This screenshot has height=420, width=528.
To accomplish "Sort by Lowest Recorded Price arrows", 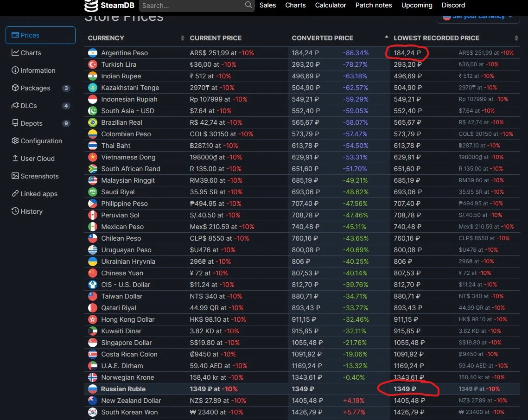I will tap(516, 38).
